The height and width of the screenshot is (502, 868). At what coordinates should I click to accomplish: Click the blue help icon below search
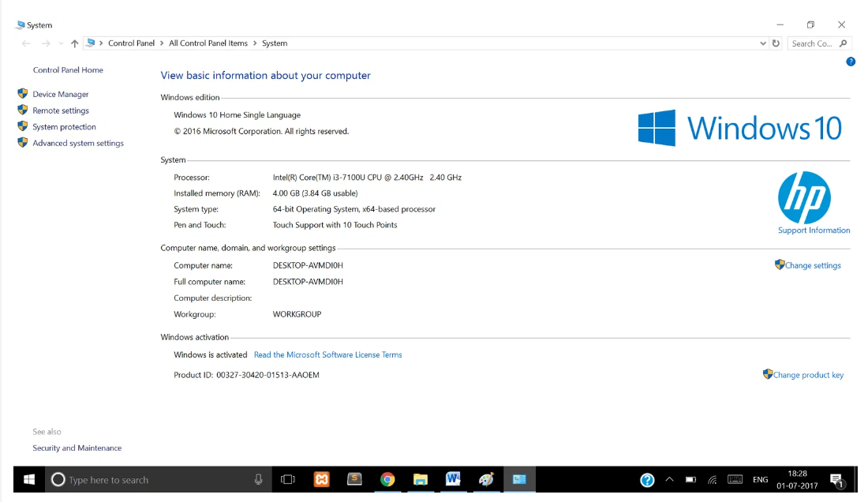pos(851,62)
